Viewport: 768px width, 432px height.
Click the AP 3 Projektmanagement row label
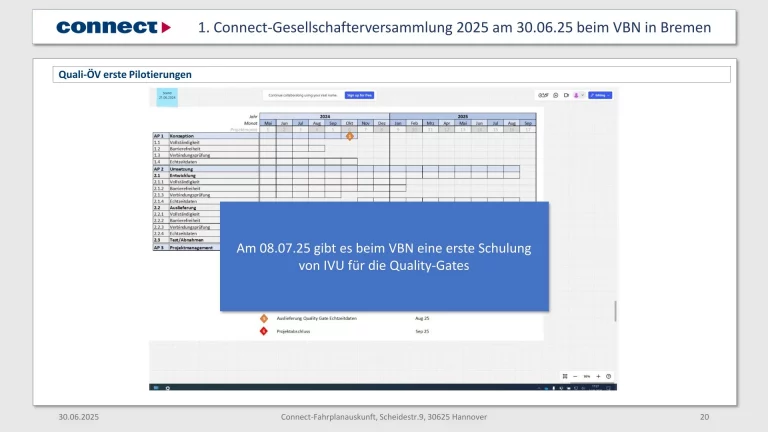[x=186, y=247]
